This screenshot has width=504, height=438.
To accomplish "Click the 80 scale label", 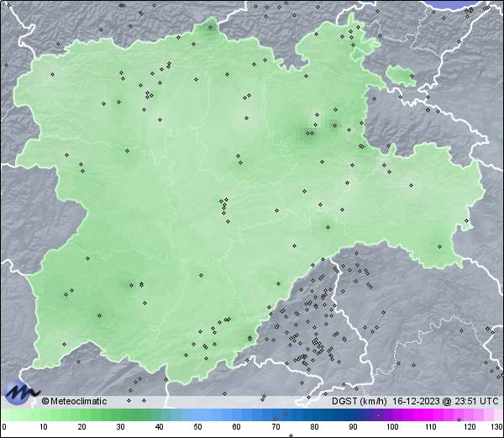I will point(314,427).
